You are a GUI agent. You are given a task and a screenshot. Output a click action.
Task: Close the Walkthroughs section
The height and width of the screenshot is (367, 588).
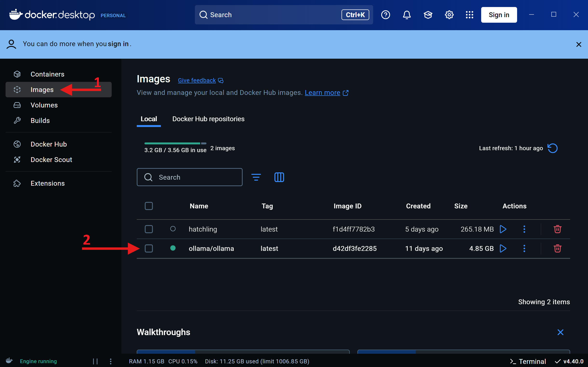[x=560, y=332]
